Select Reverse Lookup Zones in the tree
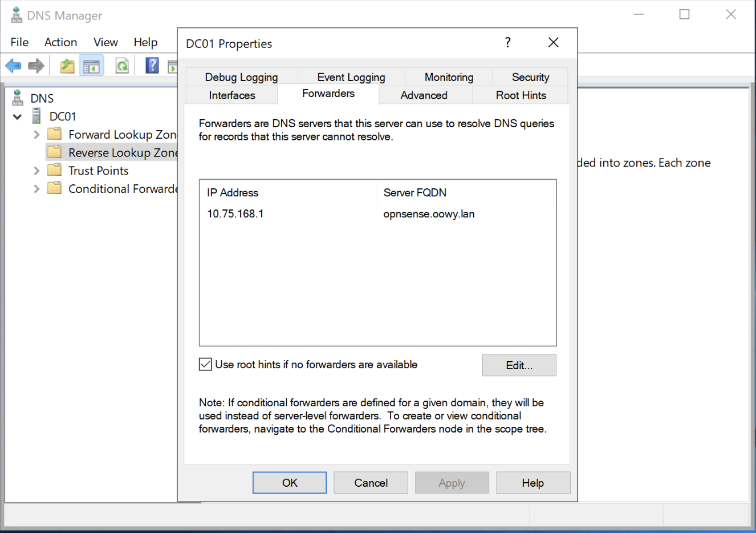 122,152
